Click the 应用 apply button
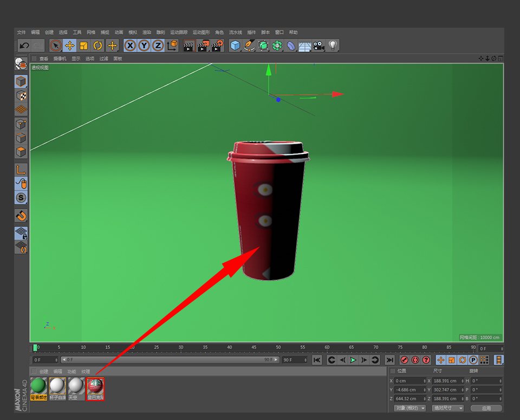 tap(486, 408)
